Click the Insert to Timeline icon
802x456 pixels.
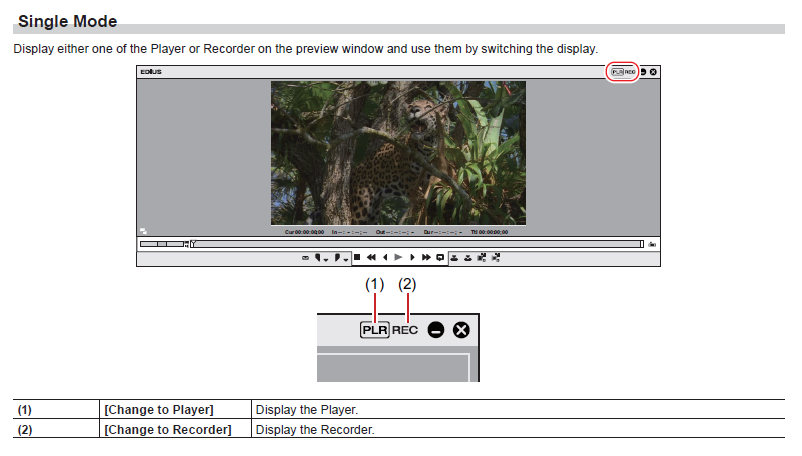coord(455,258)
